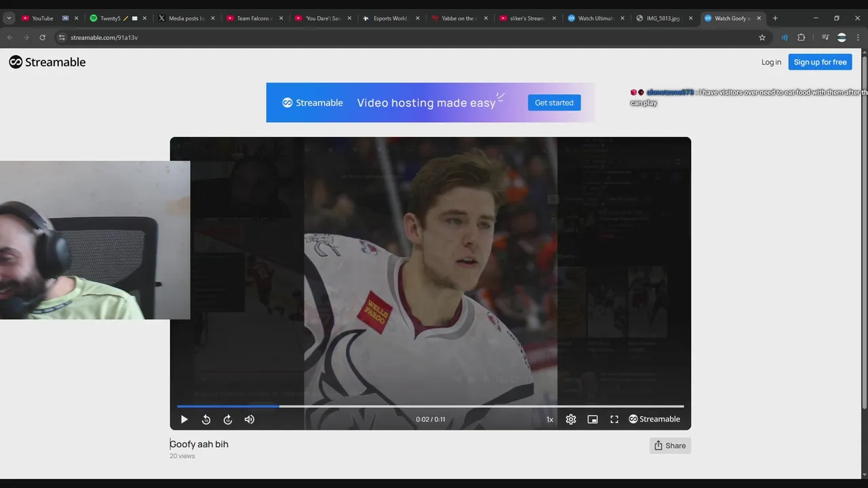The image size is (868, 488).
Task: Mute the video volume
Action: tap(250, 420)
